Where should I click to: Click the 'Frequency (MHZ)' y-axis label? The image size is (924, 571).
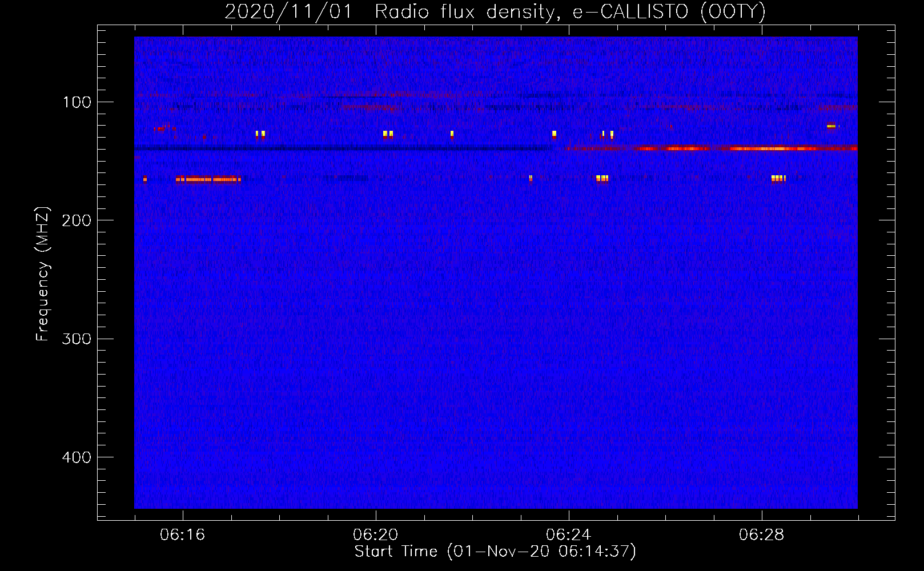[x=43, y=274]
